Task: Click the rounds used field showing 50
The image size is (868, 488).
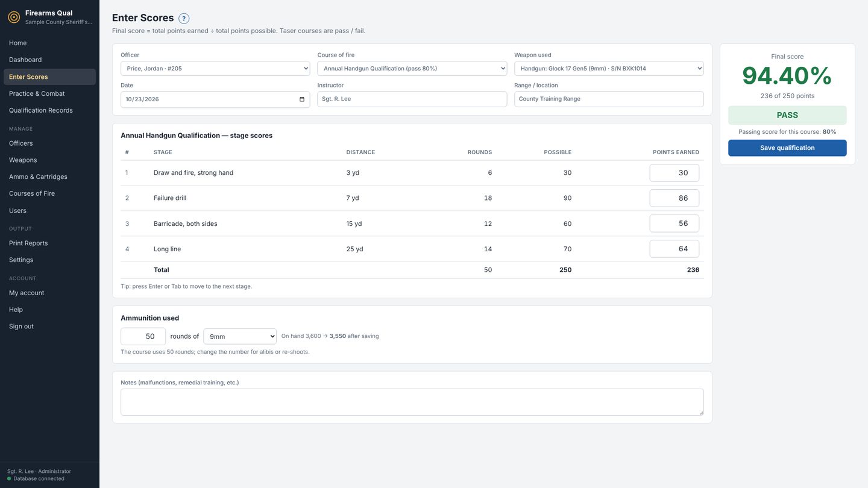Action: 143,337
